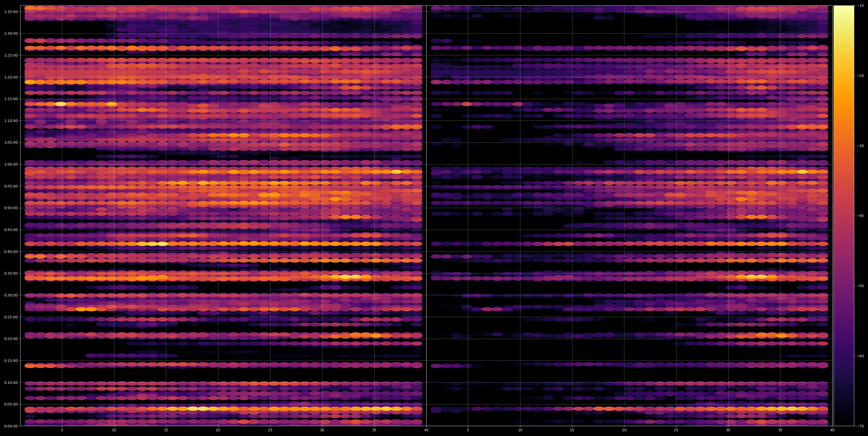Viewport: 868px width, 436px height.
Task: Select the y-axis tick label "0:10:00"
Action: click(11, 382)
